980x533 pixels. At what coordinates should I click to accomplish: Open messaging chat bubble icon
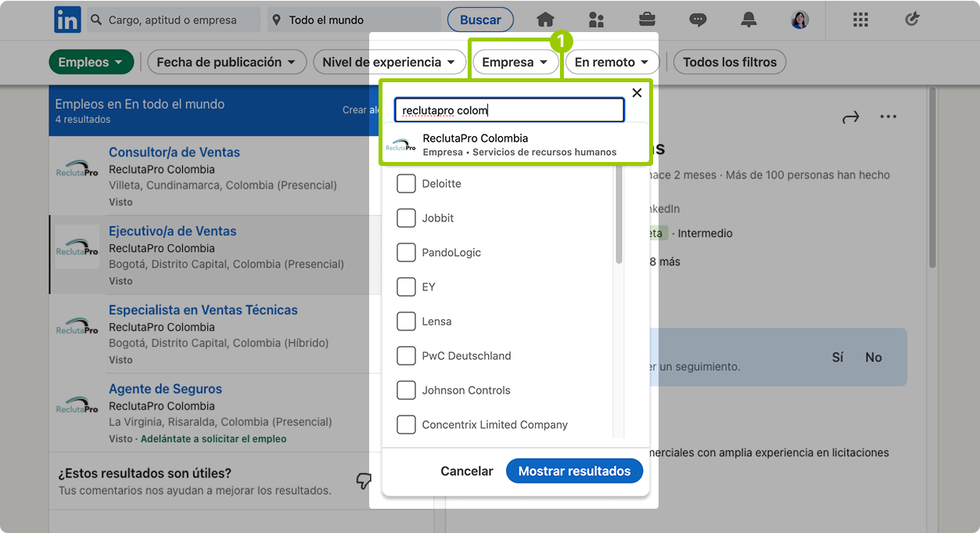pyautogui.click(x=698, y=20)
